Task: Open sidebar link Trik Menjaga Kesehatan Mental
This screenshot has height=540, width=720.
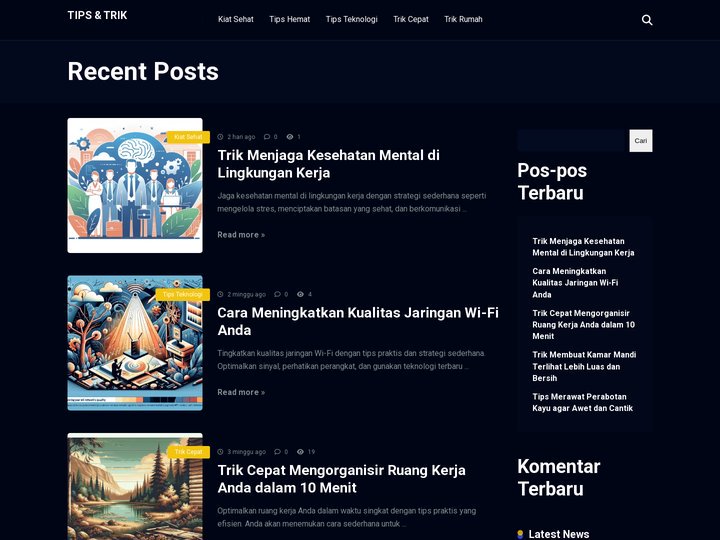Action: tap(583, 247)
